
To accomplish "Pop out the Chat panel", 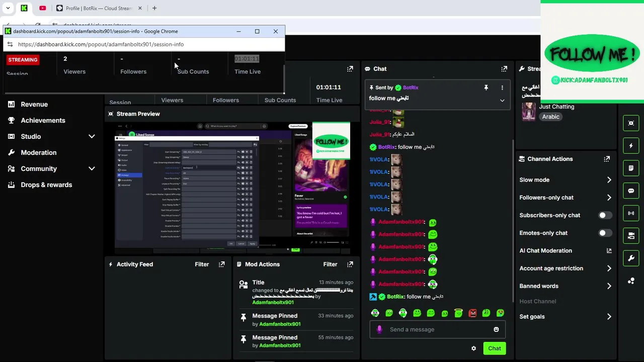I will [504, 69].
